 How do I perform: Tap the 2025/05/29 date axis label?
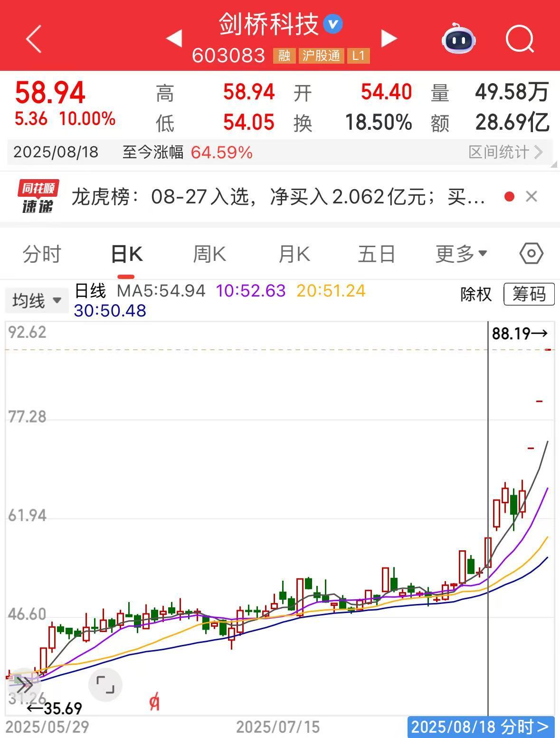(x=47, y=727)
